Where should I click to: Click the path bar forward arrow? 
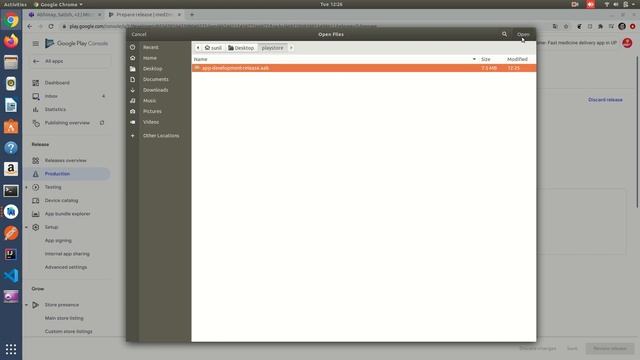pos(291,48)
